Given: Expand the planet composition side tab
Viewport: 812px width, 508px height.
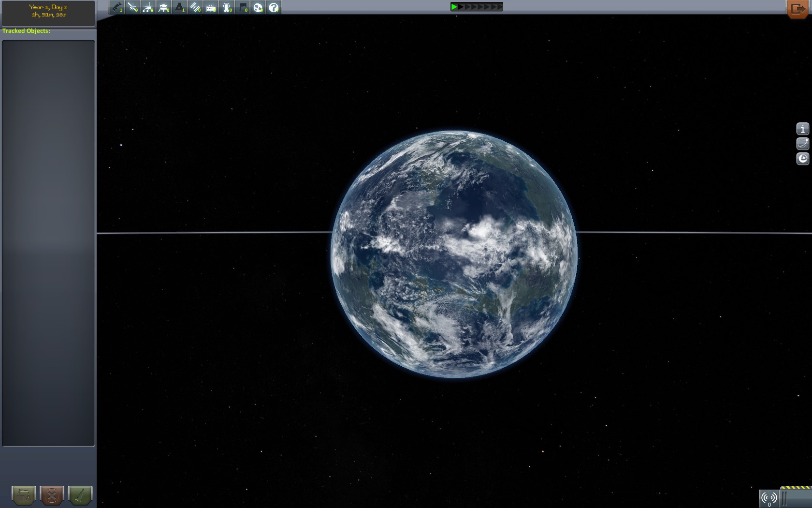Looking at the screenshot, I should [x=802, y=159].
